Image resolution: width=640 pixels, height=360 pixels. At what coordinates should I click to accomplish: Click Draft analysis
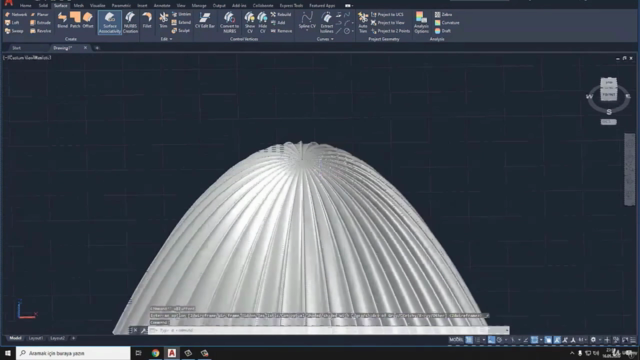443,31
